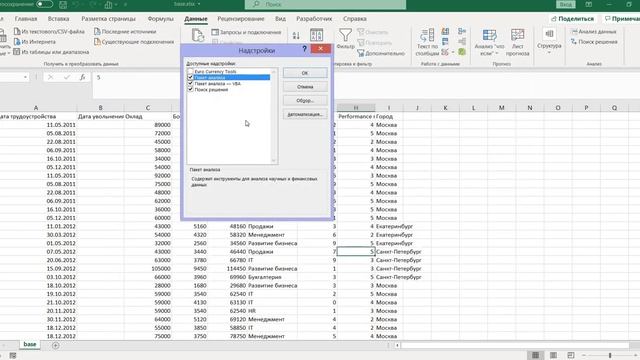The image size is (640, 360).
Task: Uncheck 'Поиск решения' checkbox in dialog
Action: (190, 89)
